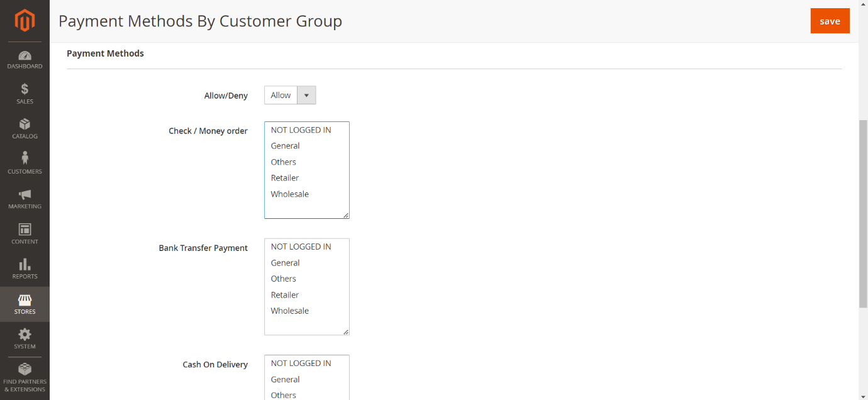Screen dimensions: 868x400
Task: Select General under Cash On Delivery
Action: [x=285, y=380]
